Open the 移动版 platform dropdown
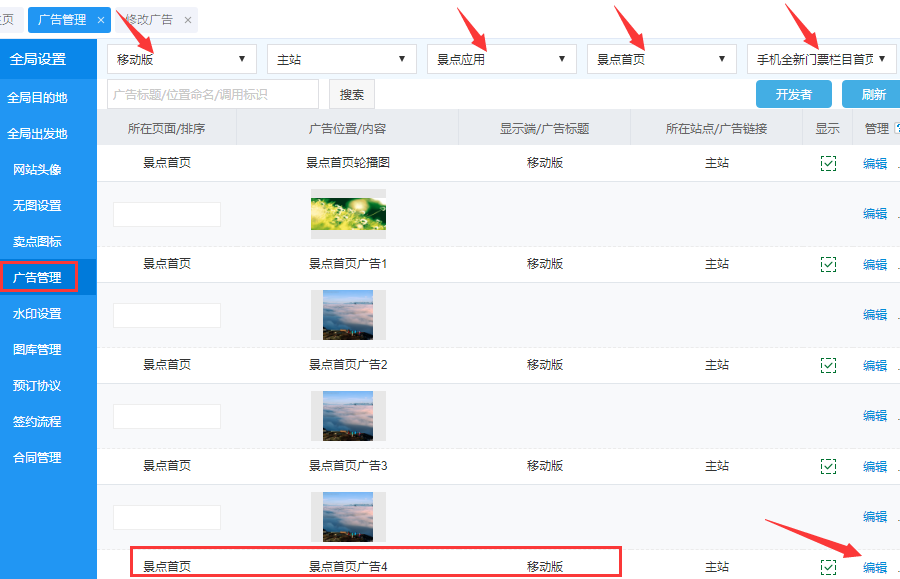This screenshot has height=579, width=900. [181, 59]
